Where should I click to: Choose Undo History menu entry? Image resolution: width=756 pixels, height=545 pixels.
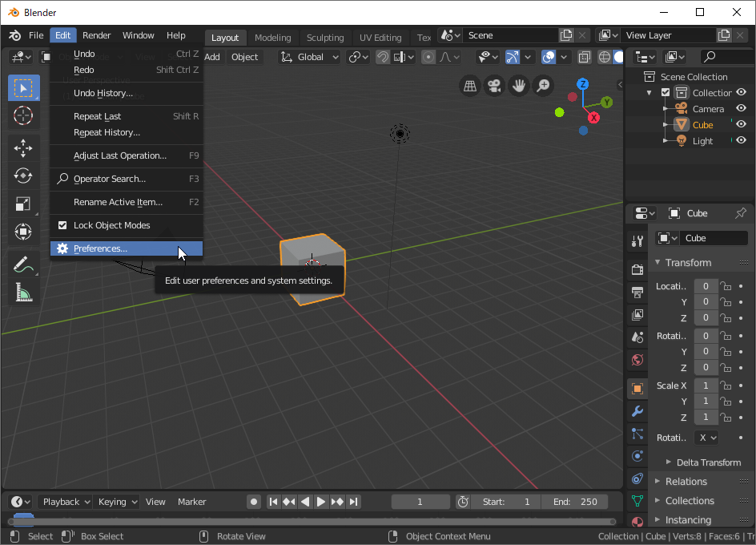pyautogui.click(x=127, y=93)
